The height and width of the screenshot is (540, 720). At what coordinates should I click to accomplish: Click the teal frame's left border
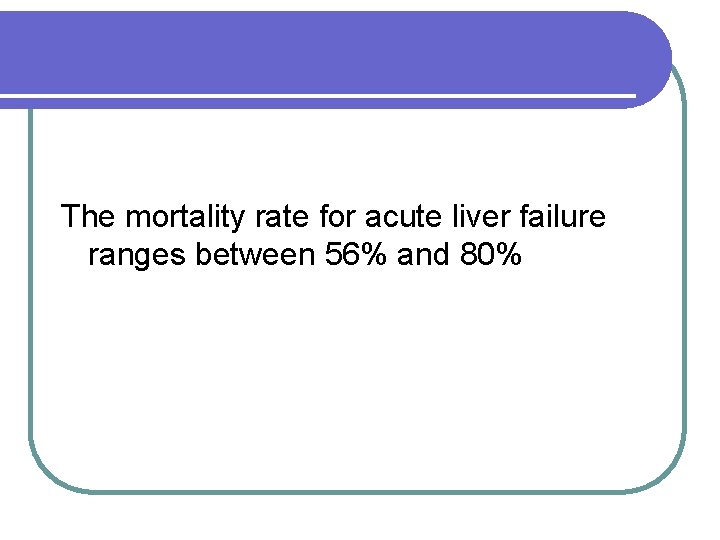click(x=30, y=300)
